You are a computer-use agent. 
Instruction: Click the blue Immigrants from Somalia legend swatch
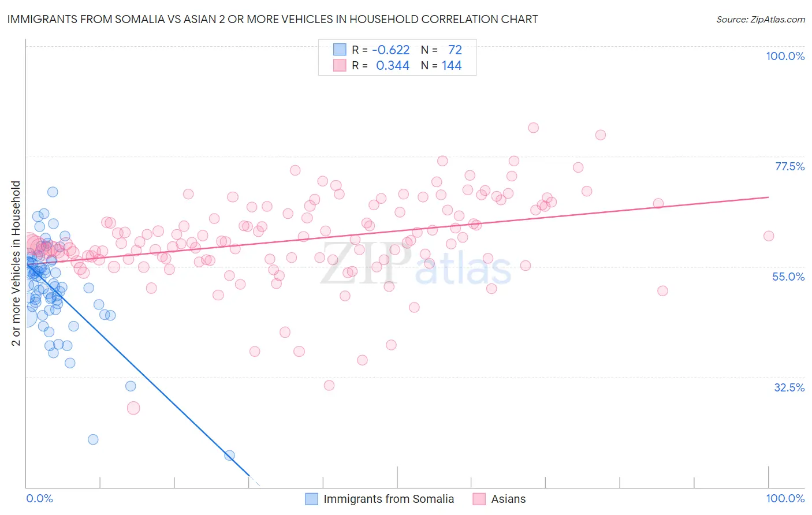tap(311, 499)
